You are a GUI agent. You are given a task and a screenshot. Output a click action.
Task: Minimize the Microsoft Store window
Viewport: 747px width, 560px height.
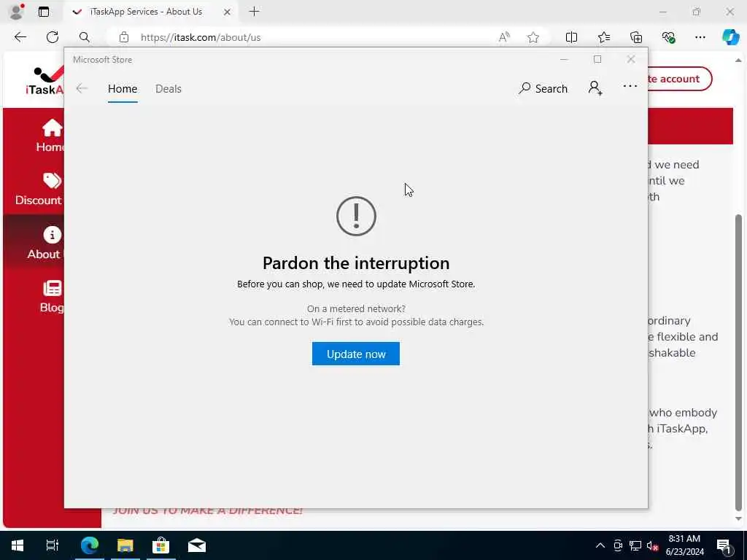click(564, 59)
